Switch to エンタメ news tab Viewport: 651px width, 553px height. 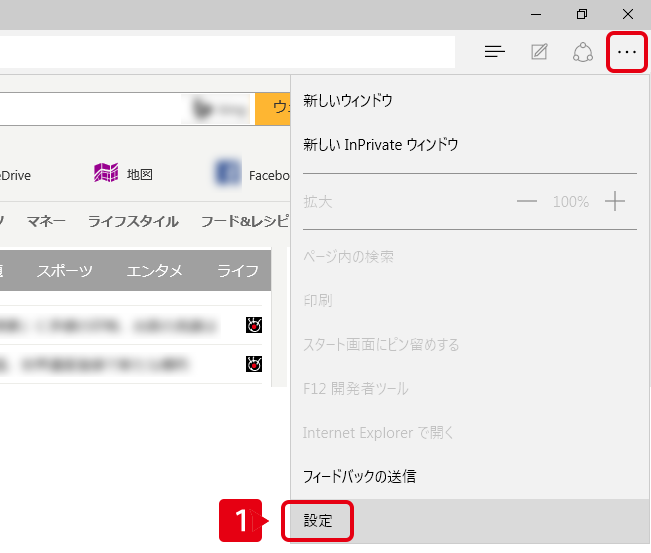tap(154, 271)
